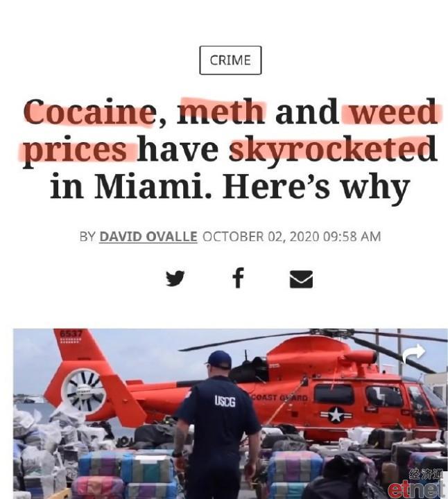Open the CRIME category tag
This screenshot has width=448, height=499.
pos(230,60)
